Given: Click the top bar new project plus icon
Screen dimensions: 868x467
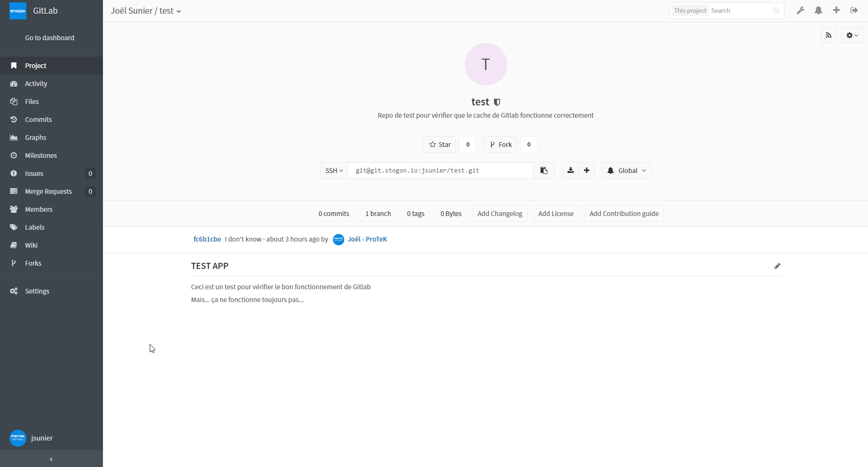Looking at the screenshot, I should [836, 10].
